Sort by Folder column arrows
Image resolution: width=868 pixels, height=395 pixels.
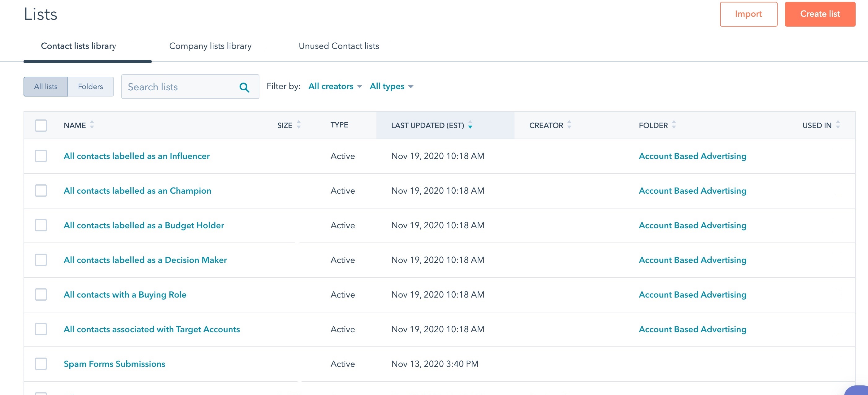[x=674, y=125]
